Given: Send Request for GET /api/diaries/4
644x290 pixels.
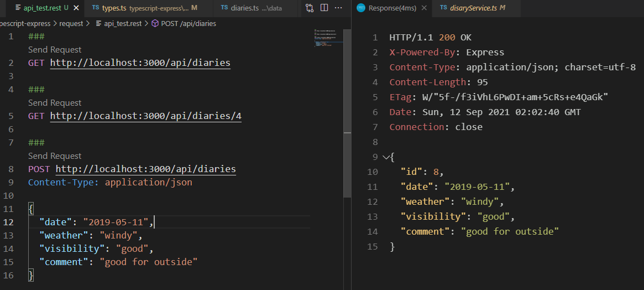Looking at the screenshot, I should 55,103.
